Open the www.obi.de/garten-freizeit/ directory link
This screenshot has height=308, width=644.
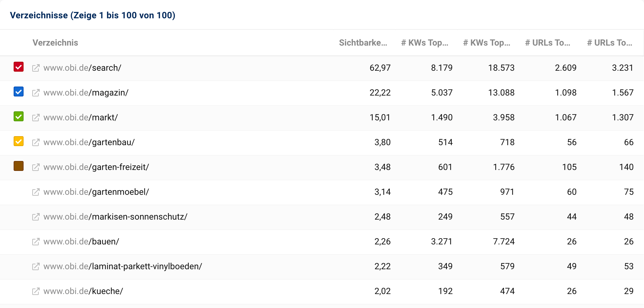pyautogui.click(x=96, y=167)
